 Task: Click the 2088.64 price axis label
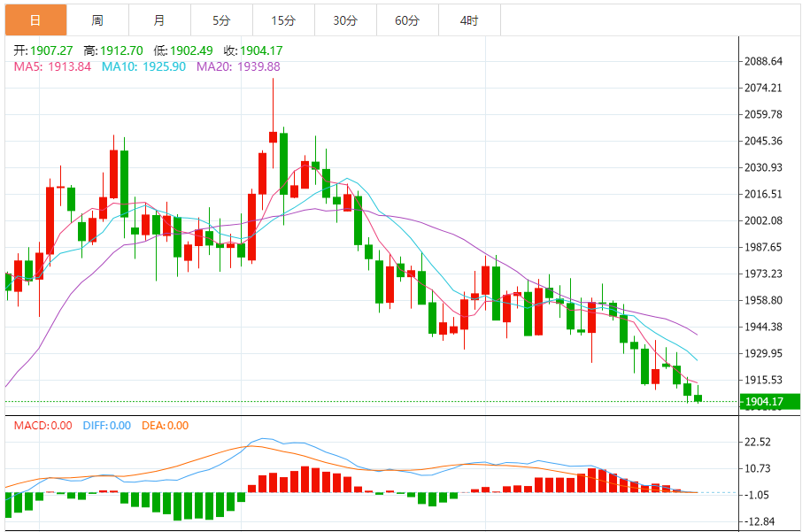(x=763, y=61)
